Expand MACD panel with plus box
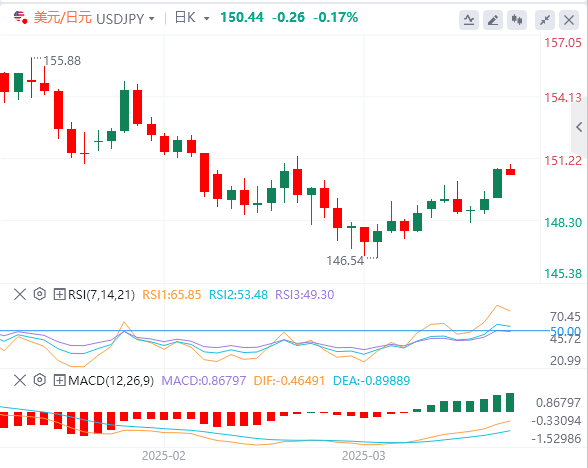This screenshot has height=468, width=588. 59,381
